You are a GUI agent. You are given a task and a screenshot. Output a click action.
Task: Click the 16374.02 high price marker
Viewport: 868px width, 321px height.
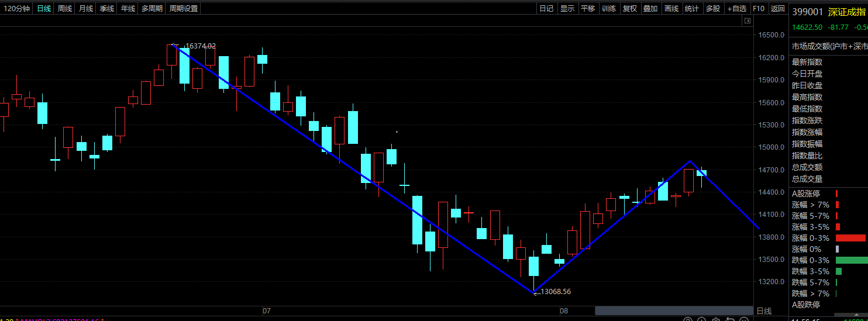[200, 46]
